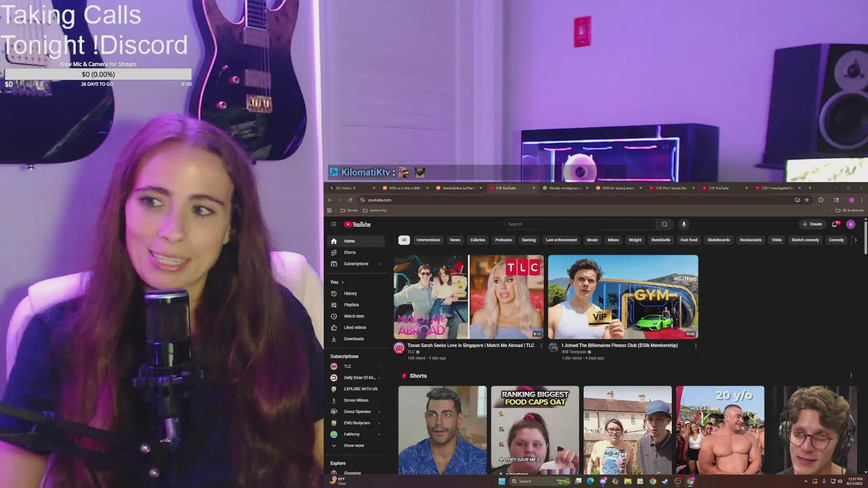Go back with the browser back arrow
This screenshot has width=868, height=488.
330,200
